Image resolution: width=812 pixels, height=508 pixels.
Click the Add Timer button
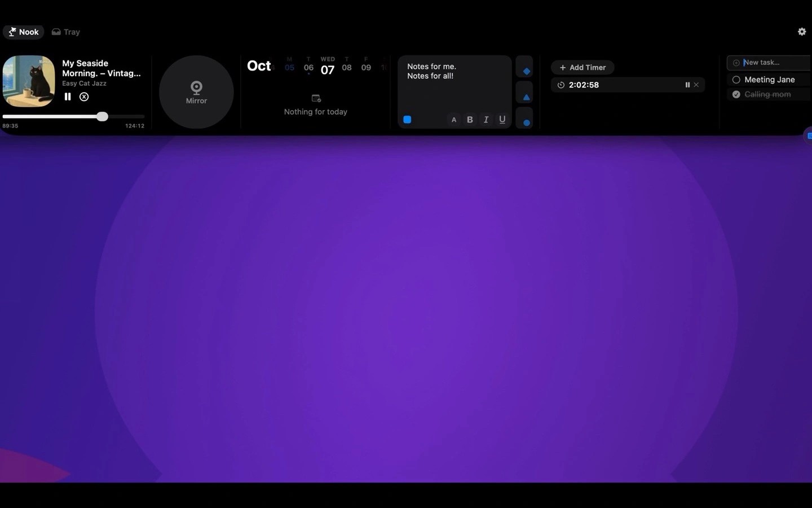582,67
